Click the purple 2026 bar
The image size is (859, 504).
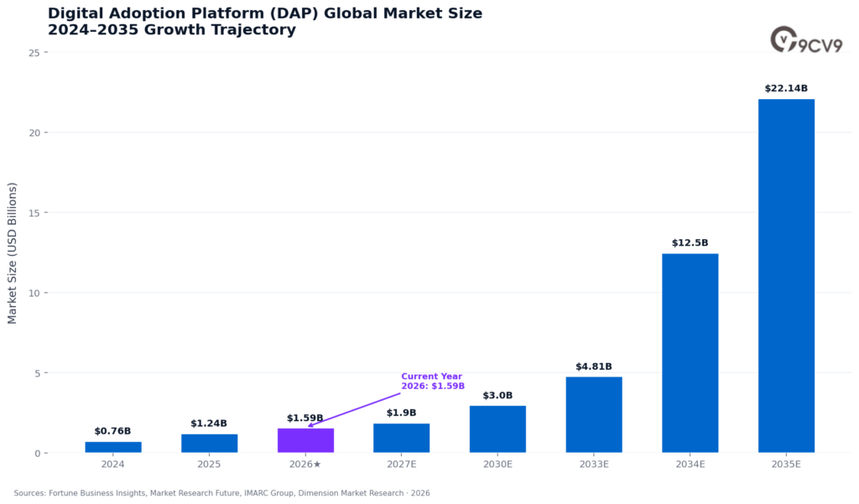[305, 440]
